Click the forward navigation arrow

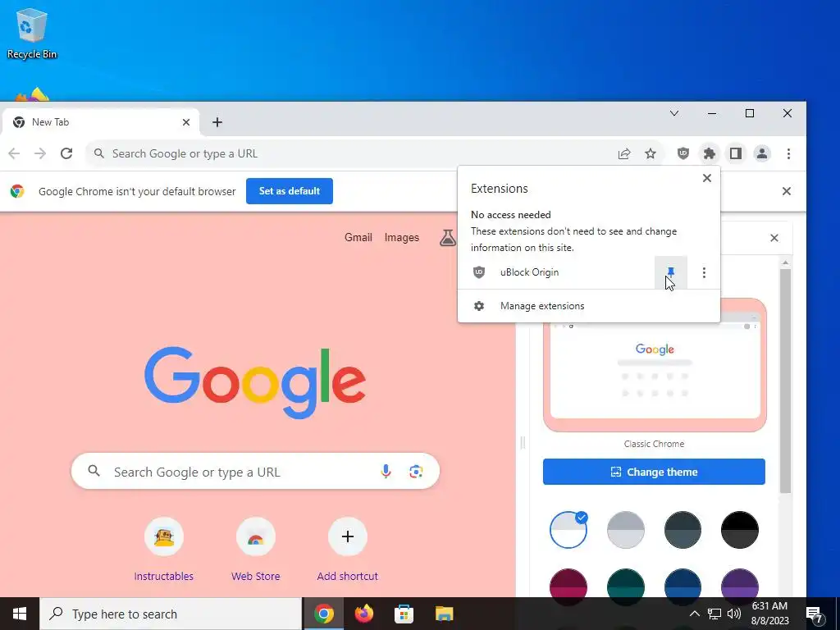pos(40,153)
